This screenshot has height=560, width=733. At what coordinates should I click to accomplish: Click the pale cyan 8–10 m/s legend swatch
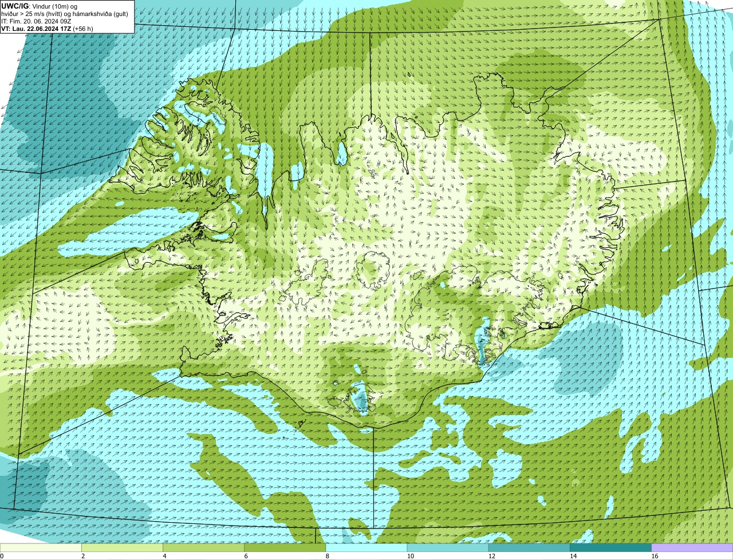(366, 548)
